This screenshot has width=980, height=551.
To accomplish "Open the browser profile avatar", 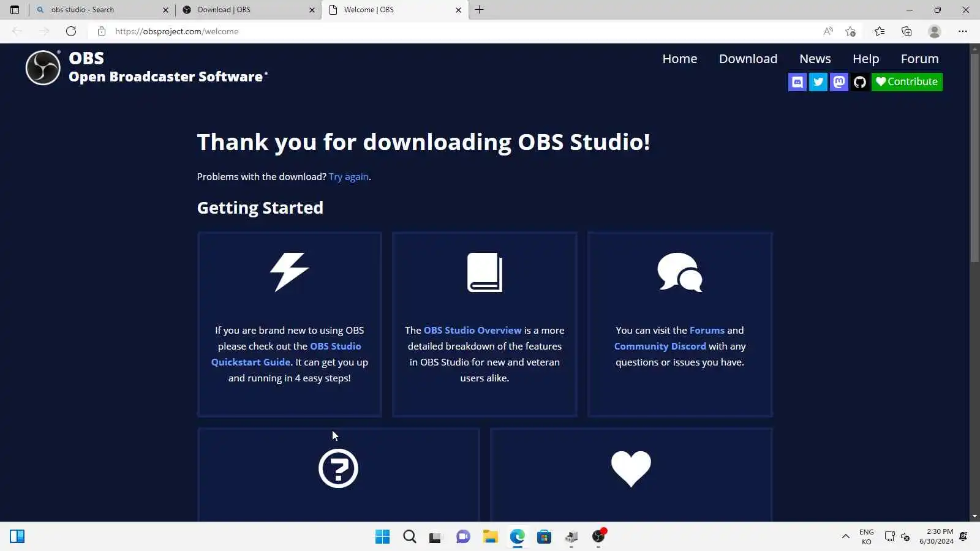I will [x=934, y=31].
